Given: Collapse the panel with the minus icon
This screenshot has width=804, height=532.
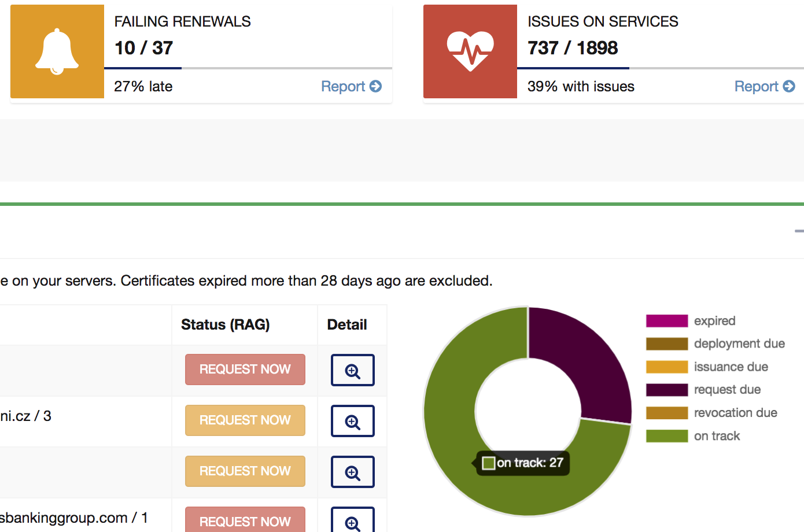Looking at the screenshot, I should (799, 231).
